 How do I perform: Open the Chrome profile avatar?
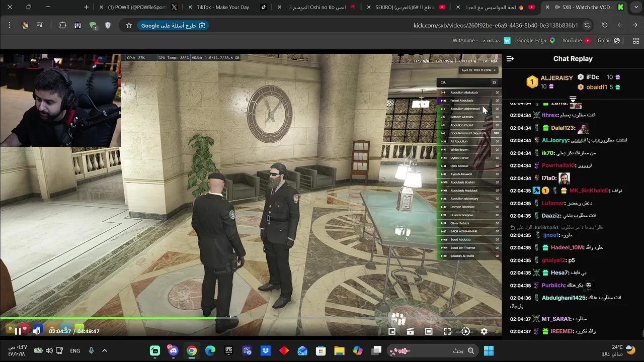coord(25,25)
